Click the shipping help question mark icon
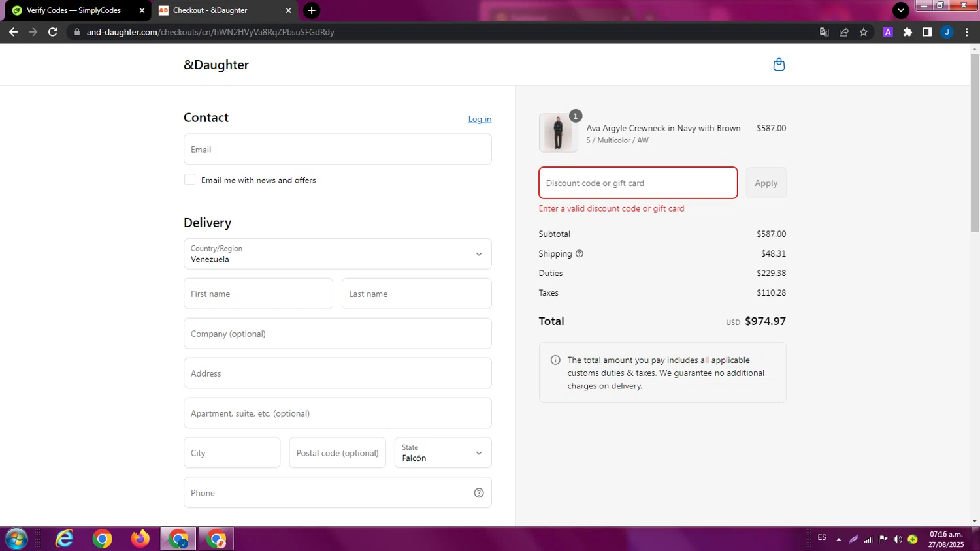This screenshot has width=980, height=551. [579, 253]
